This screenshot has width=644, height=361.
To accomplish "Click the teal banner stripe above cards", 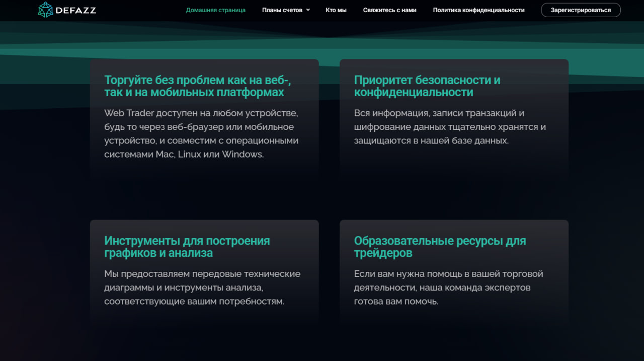I will pos(322,49).
